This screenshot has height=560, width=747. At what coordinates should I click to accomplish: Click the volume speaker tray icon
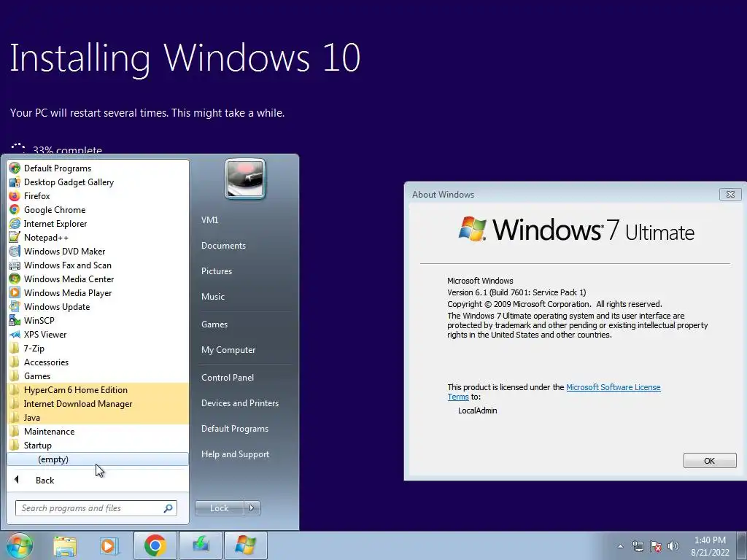pos(673,546)
